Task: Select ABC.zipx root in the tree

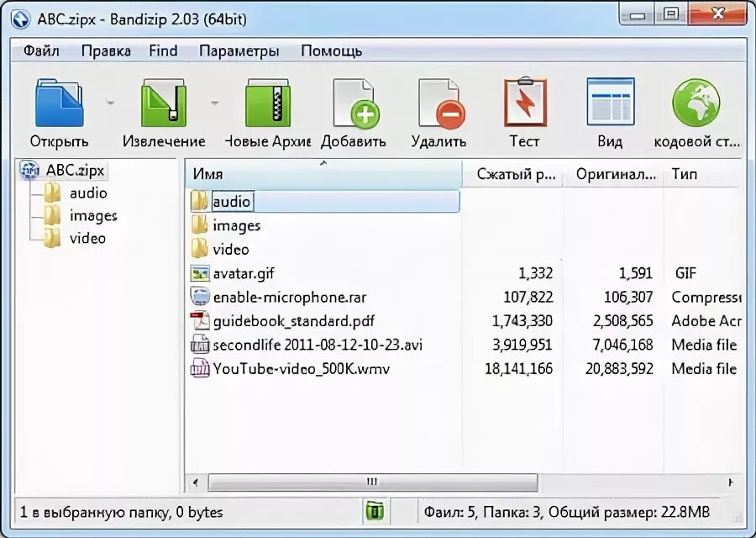Action: (x=75, y=171)
